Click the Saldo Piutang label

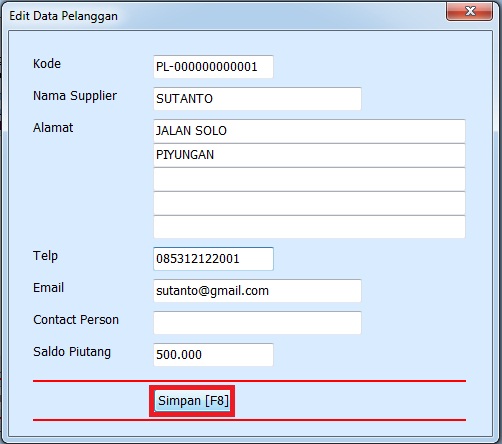[x=72, y=352]
